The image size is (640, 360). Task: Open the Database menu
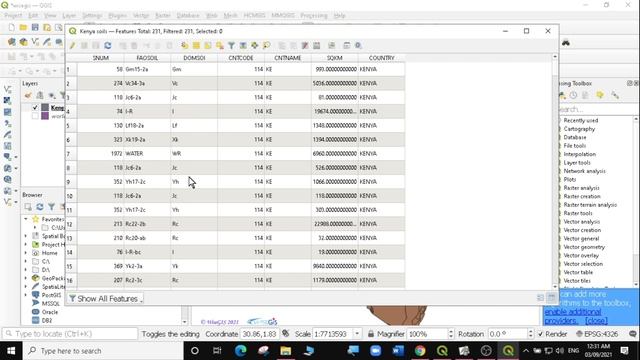[x=188, y=16]
